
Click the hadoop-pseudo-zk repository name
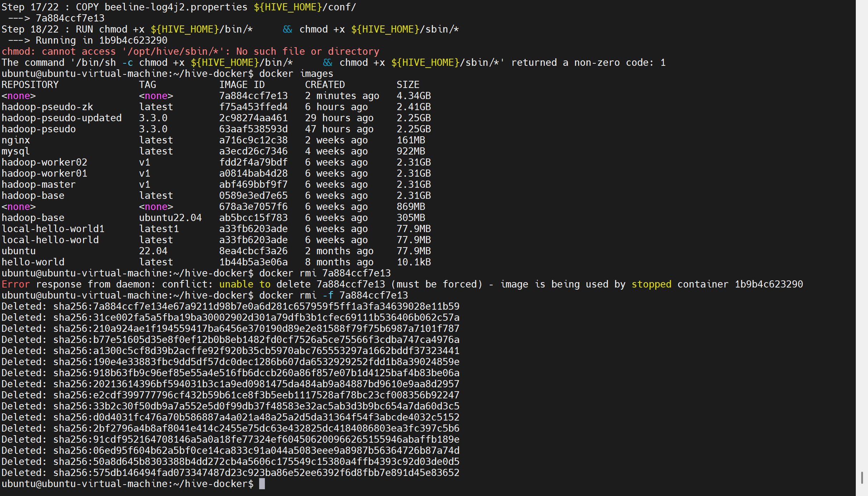pyautogui.click(x=47, y=107)
